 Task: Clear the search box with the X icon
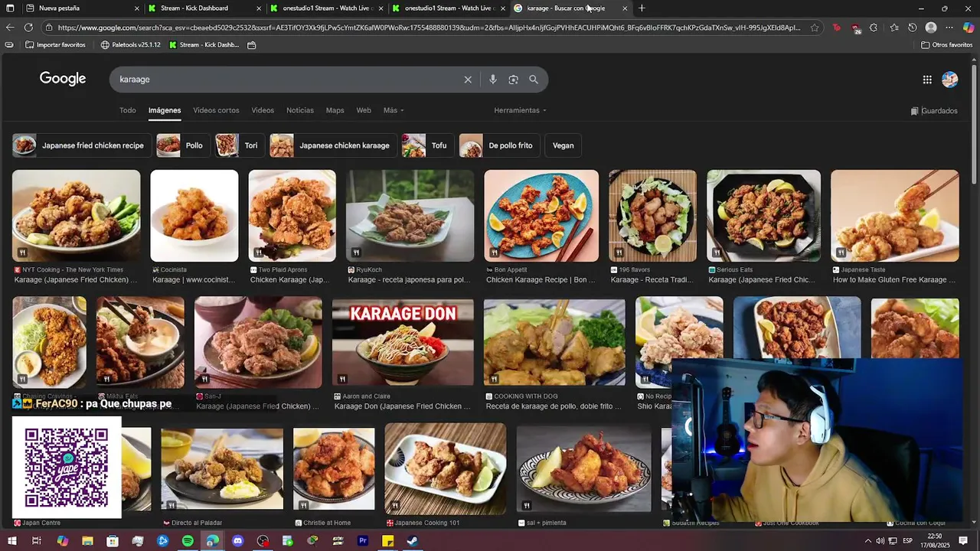[468, 80]
